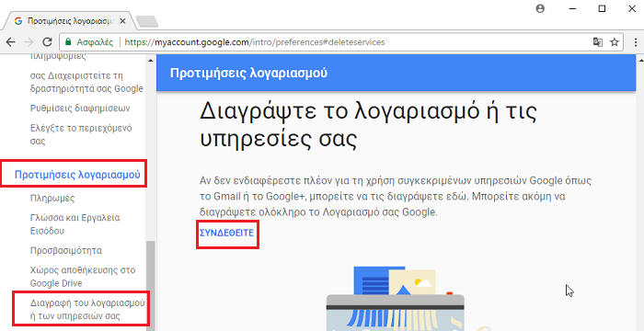Screen dimensions: 644x331
Task: Close the Chrome window
Action: pos(633,8)
